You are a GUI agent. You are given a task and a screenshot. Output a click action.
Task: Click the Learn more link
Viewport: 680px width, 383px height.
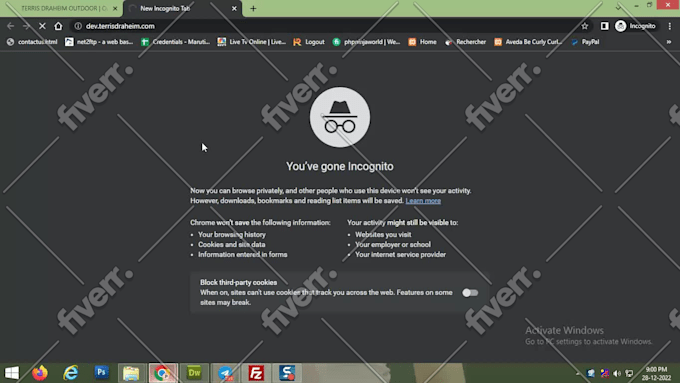tap(423, 201)
